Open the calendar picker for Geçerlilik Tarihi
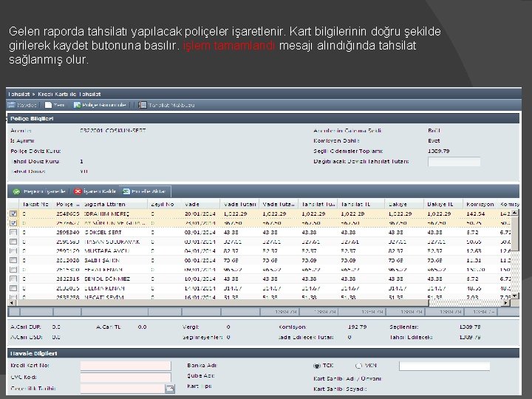 coord(170,389)
